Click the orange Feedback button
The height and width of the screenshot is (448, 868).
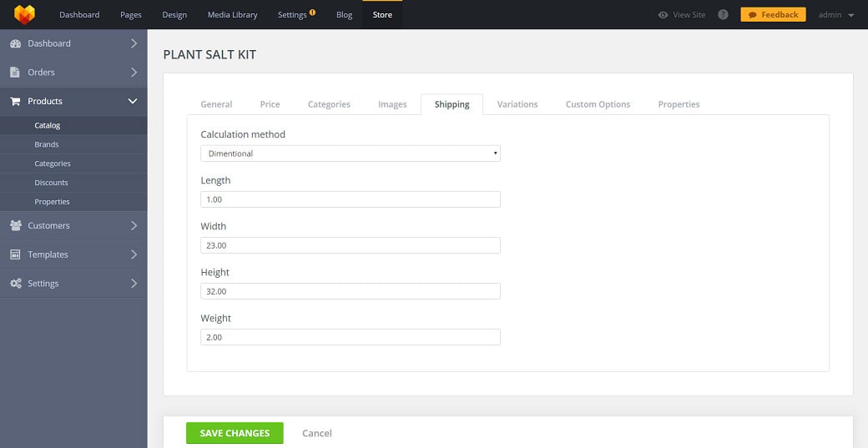(773, 15)
